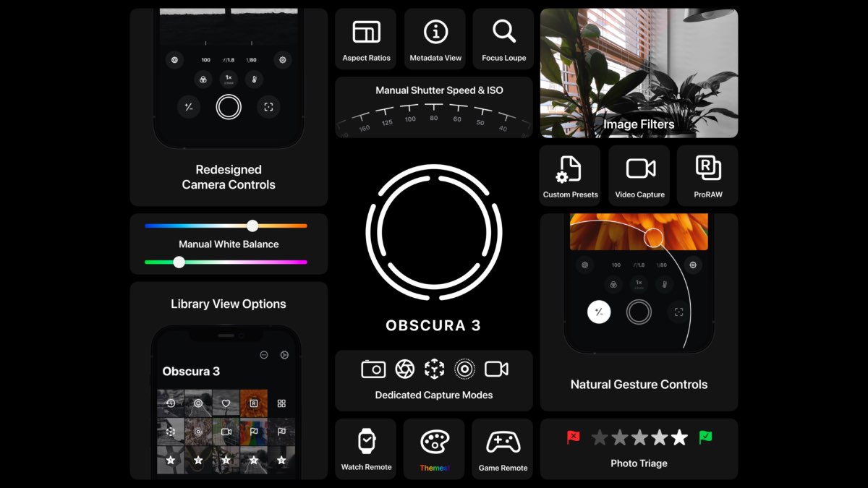The height and width of the screenshot is (488, 868).
Task: Tap the video filter icon in library grid
Action: pyautogui.click(x=226, y=432)
